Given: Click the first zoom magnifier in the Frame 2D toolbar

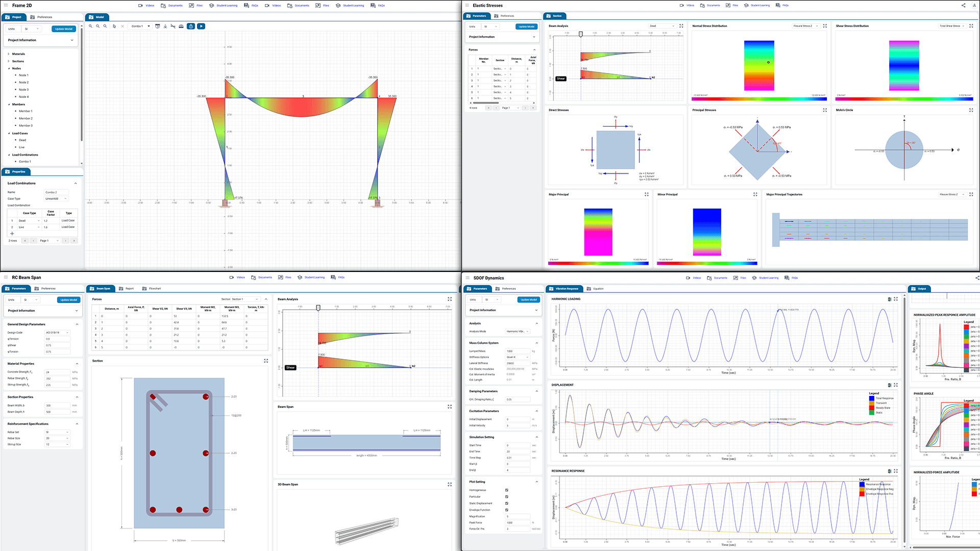Looking at the screenshot, I should click(91, 26).
